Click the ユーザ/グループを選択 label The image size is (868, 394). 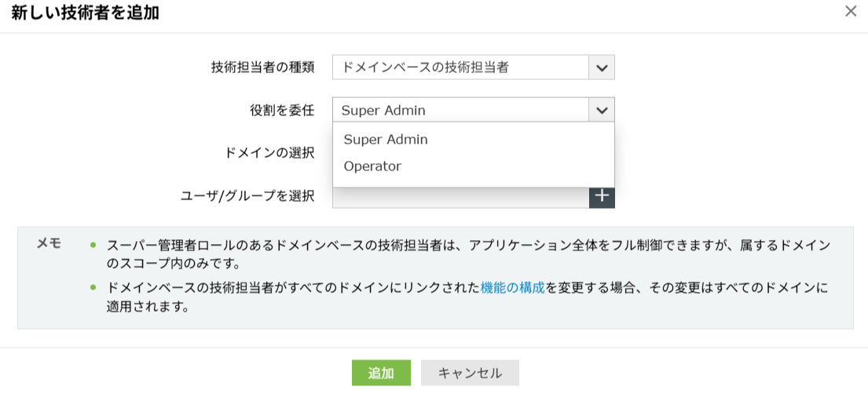247,196
